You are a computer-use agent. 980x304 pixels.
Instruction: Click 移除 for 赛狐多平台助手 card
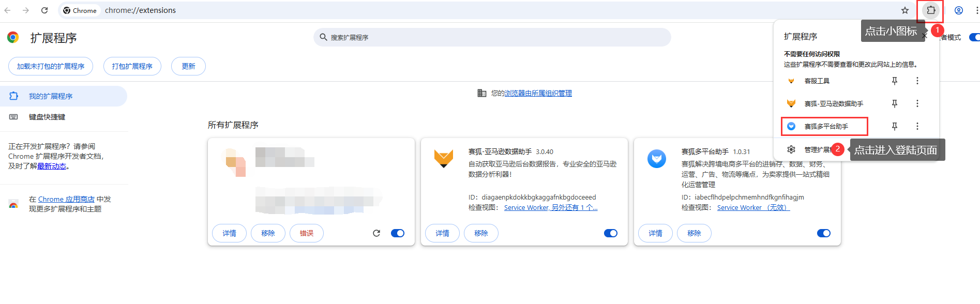pos(694,233)
